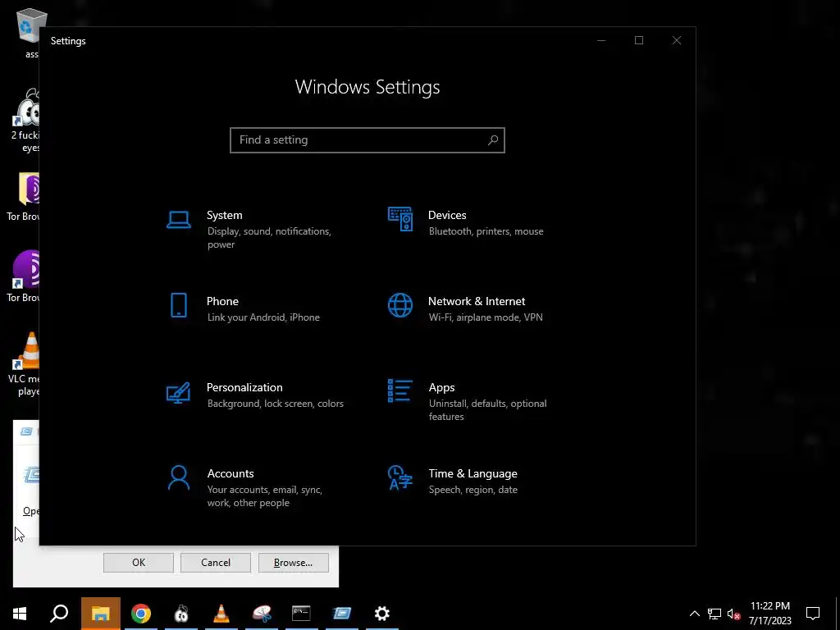Click the Devices heading text

447,215
